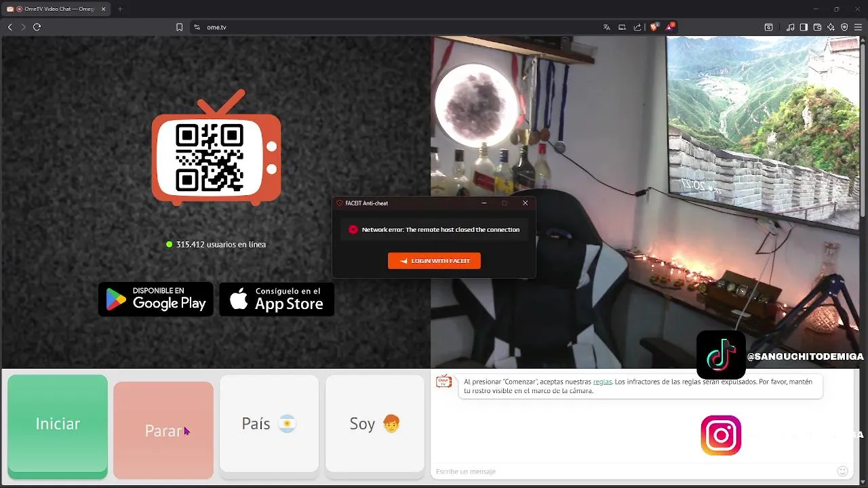Click the OmeTV avatar icon in chat
The image size is (868, 488).
tap(443, 382)
